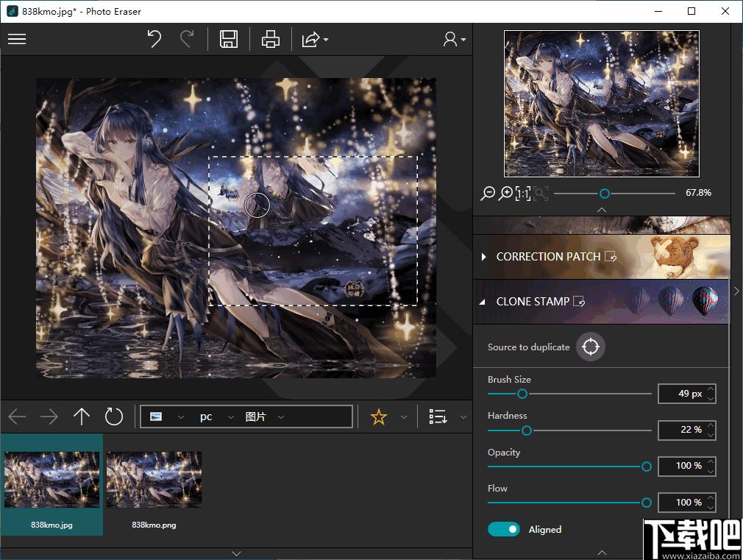Click the navigator preview image

(x=602, y=103)
